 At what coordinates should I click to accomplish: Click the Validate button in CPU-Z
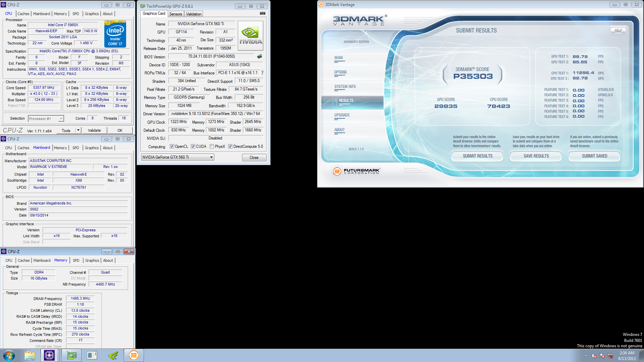[x=94, y=130]
